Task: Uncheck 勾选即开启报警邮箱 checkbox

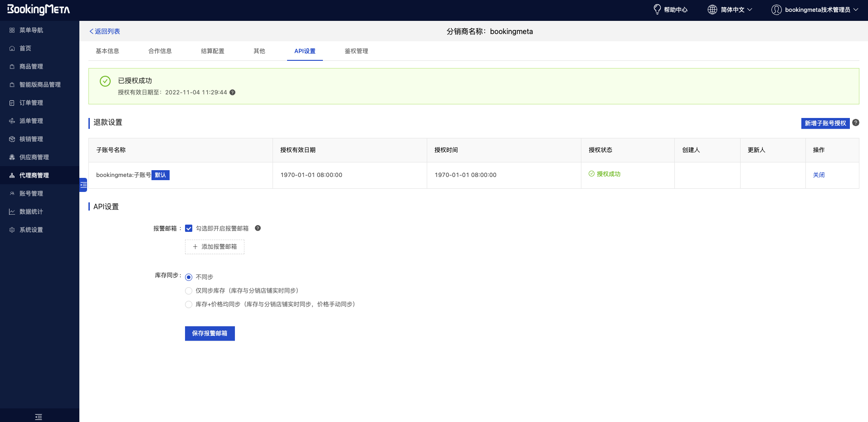Action: [189, 228]
